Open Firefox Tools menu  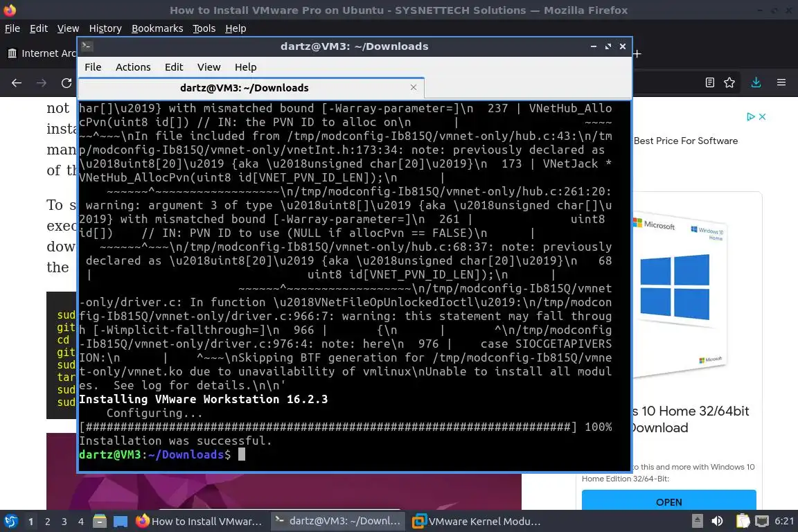pyautogui.click(x=204, y=28)
